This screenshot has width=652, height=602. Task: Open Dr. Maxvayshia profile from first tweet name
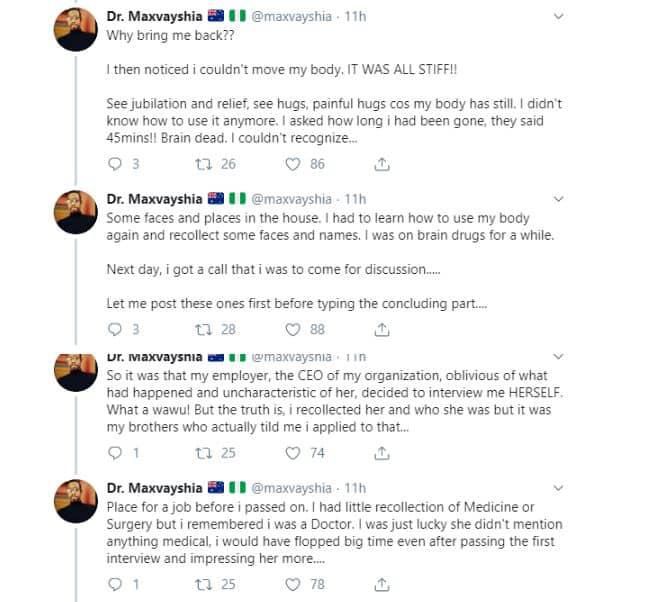tap(153, 16)
